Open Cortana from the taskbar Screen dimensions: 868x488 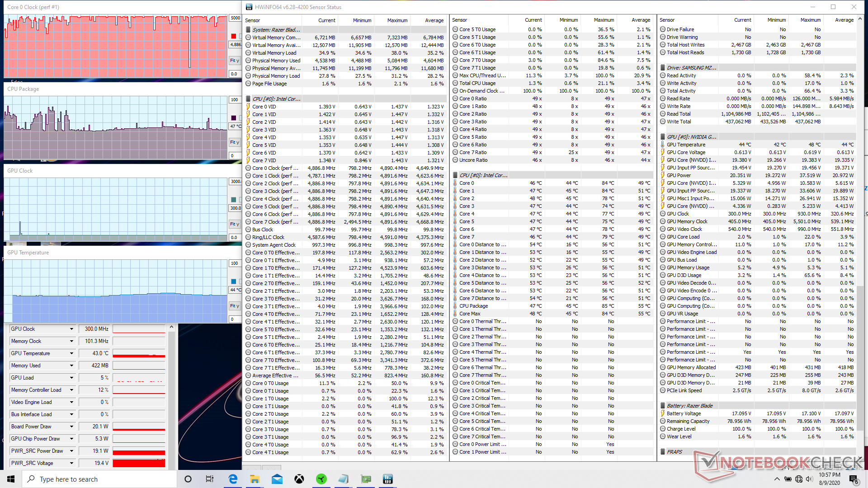tap(188, 479)
